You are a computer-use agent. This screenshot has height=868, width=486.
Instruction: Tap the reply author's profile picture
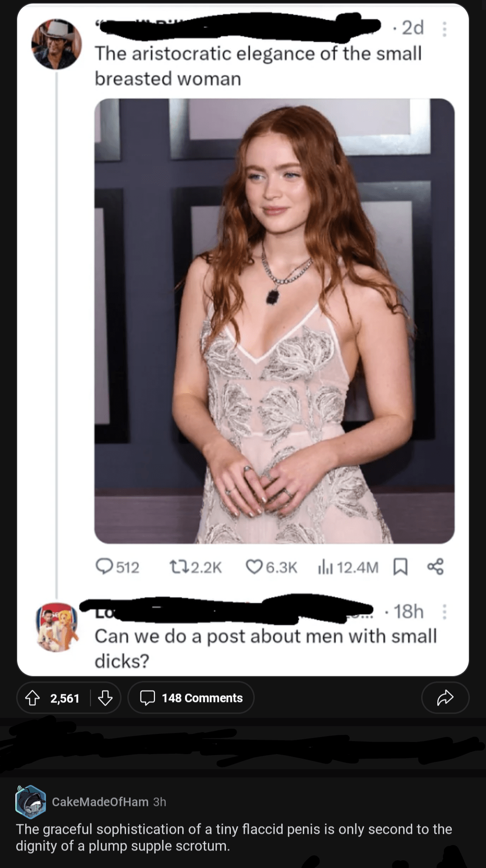pyautogui.click(x=57, y=627)
